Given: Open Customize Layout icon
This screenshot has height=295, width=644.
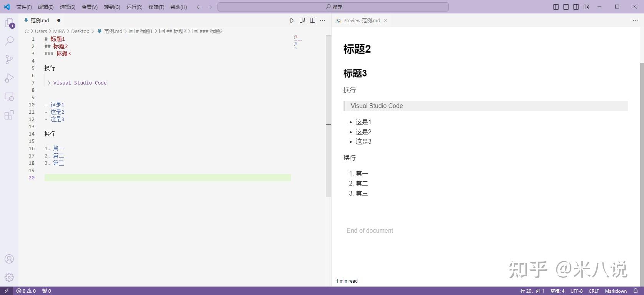Looking at the screenshot, I should point(586,7).
